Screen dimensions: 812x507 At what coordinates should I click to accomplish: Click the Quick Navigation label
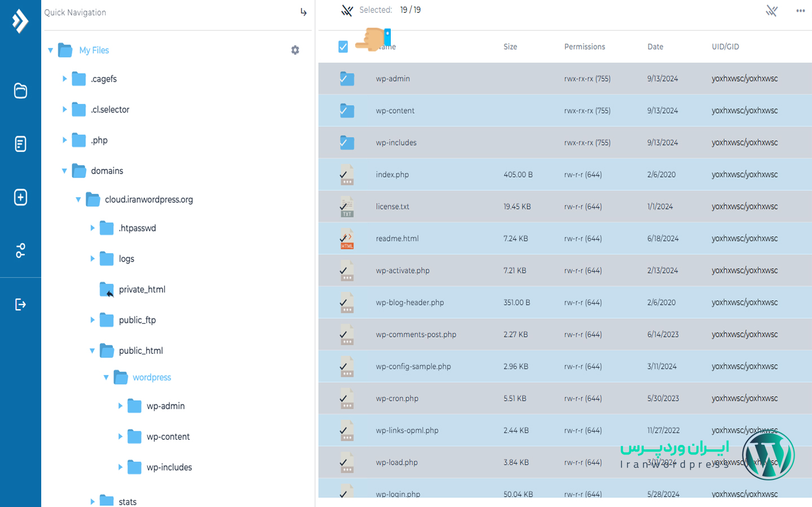pos(75,12)
